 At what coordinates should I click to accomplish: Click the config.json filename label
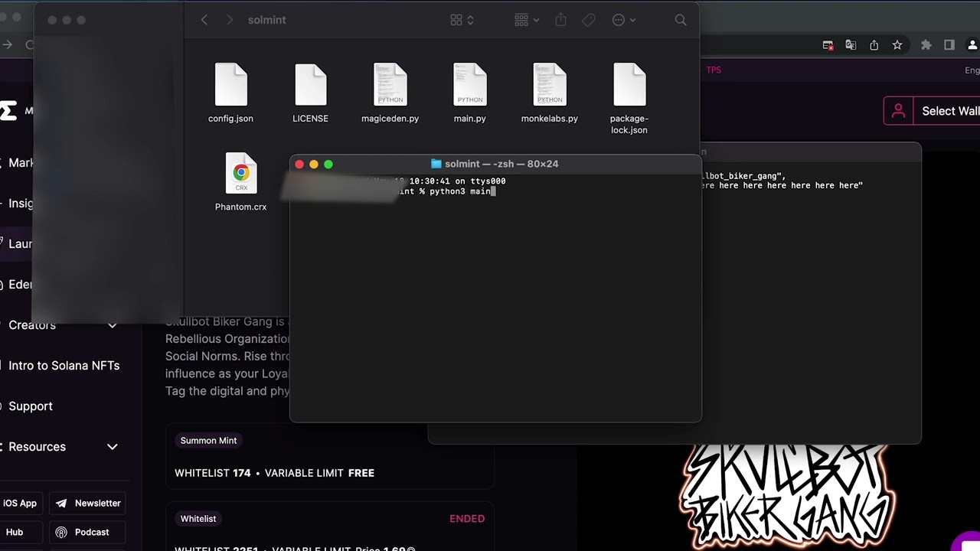(x=230, y=119)
